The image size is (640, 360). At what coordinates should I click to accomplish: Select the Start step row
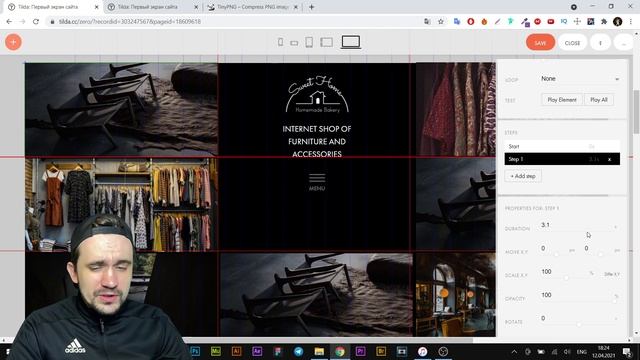point(562,146)
